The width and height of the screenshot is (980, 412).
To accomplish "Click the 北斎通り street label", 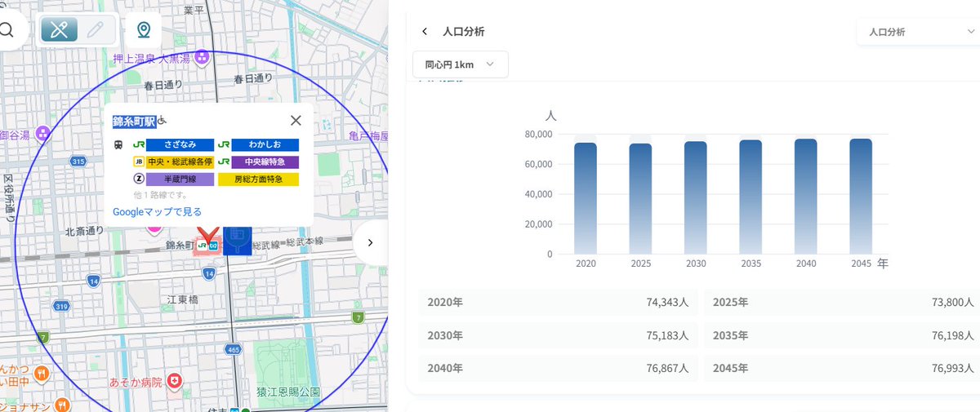I will coord(85,232).
